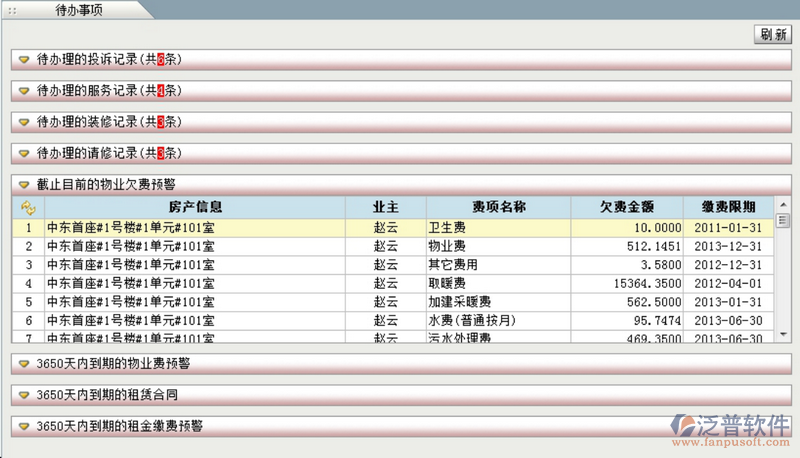The width and height of the screenshot is (800, 458).
Task: Expand 3650天内到期的租赁合同 section arrow
Action: click(24, 395)
